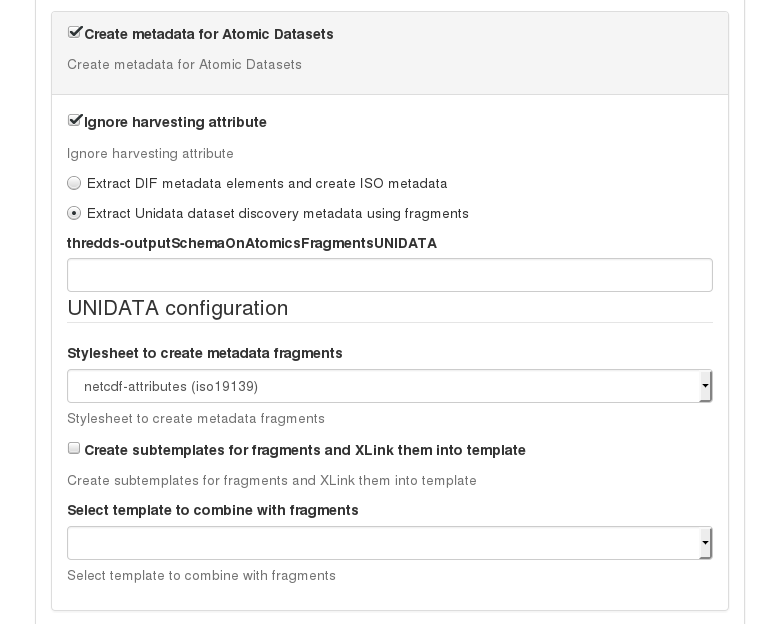Click the bold Ignore harvesting attribute label

tap(175, 122)
